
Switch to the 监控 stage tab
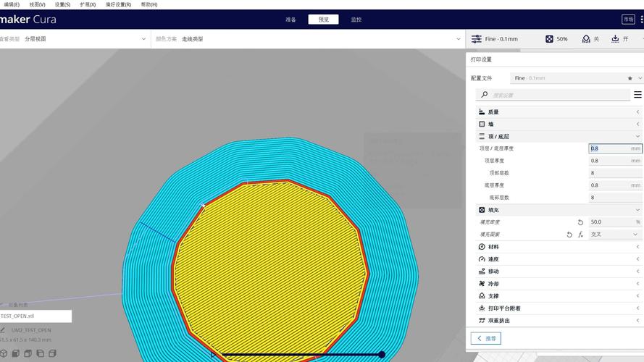356,20
